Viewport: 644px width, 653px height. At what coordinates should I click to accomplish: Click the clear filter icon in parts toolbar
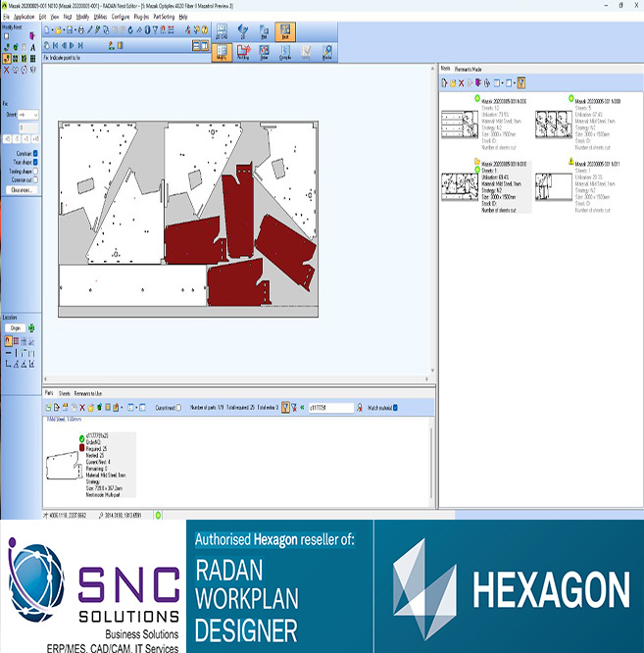click(294, 408)
